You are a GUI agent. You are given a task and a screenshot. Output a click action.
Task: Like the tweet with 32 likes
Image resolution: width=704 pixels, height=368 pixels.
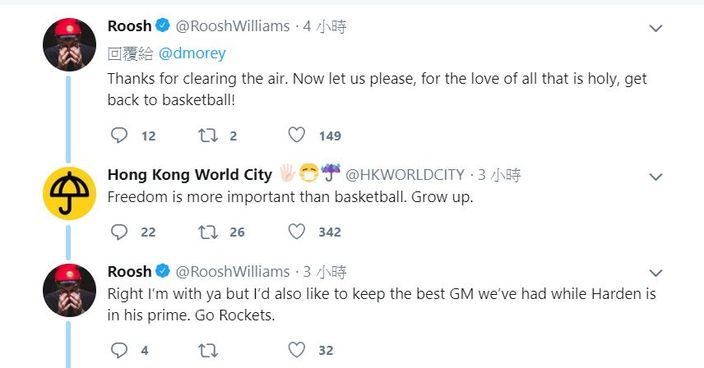tap(296, 350)
